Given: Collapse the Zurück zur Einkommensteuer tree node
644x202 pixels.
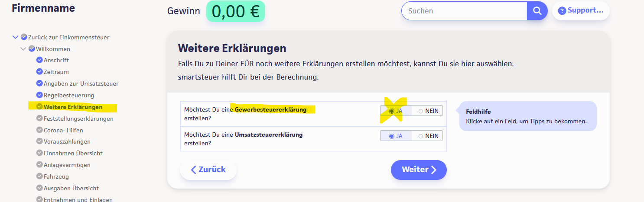Looking at the screenshot, I should tap(16, 37).
